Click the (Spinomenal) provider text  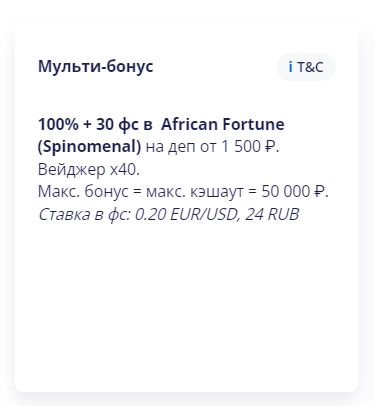(90, 147)
